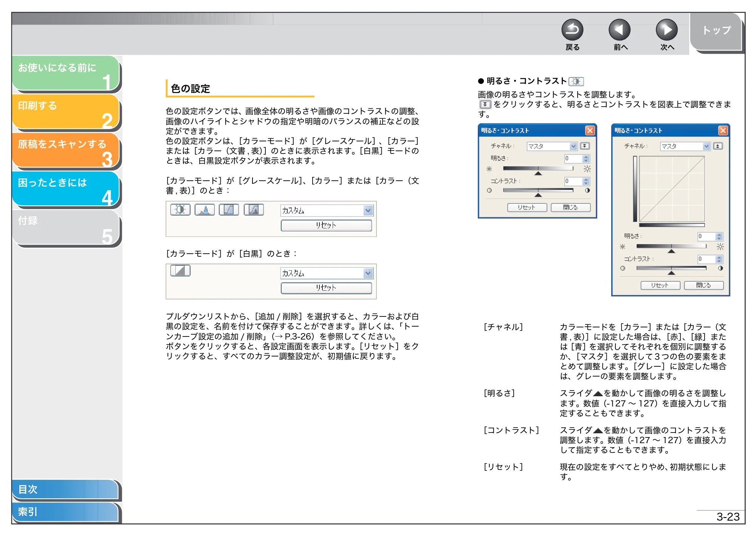Click the トップ tab at the top right

pyautogui.click(x=716, y=30)
